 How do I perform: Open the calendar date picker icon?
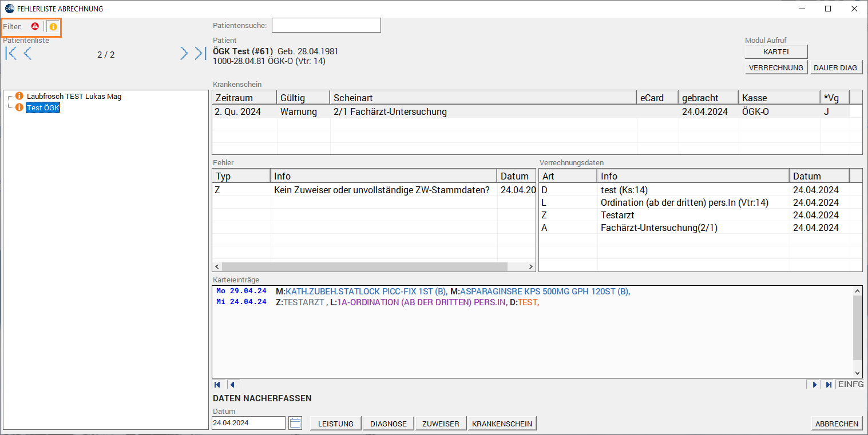point(295,424)
